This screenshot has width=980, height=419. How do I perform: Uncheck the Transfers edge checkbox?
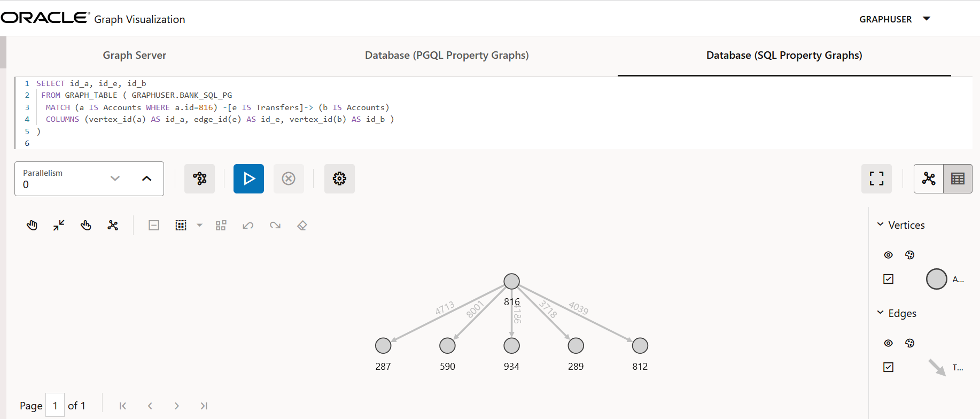pos(888,367)
